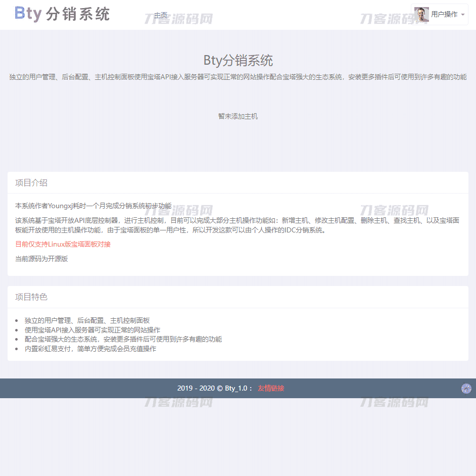Select the 项目特色 panel header
This screenshot has width=476, height=476.
coord(238,297)
